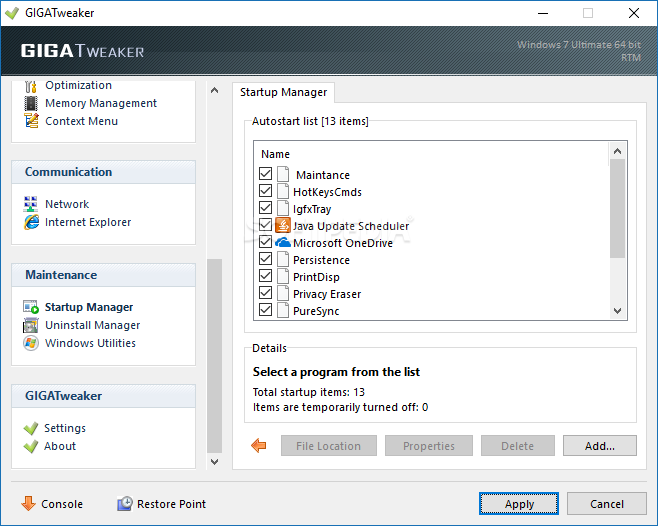Click the GIGATweaker title bar checkmark icon
This screenshot has height=526, width=658.
(12, 13)
